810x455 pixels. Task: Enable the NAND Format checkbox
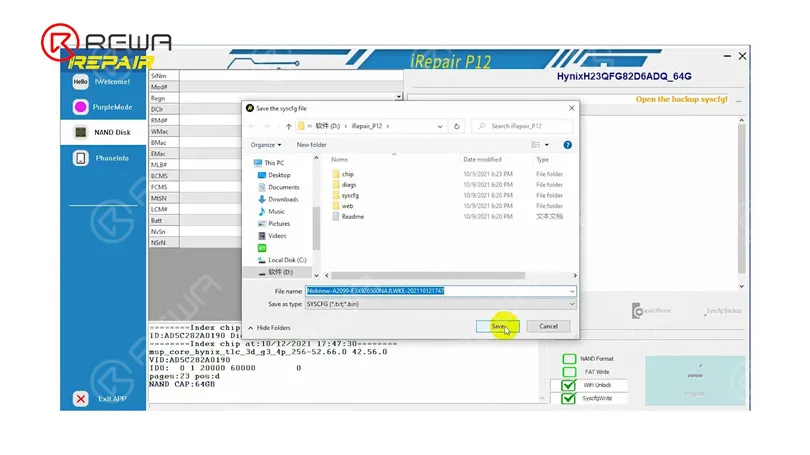(569, 358)
